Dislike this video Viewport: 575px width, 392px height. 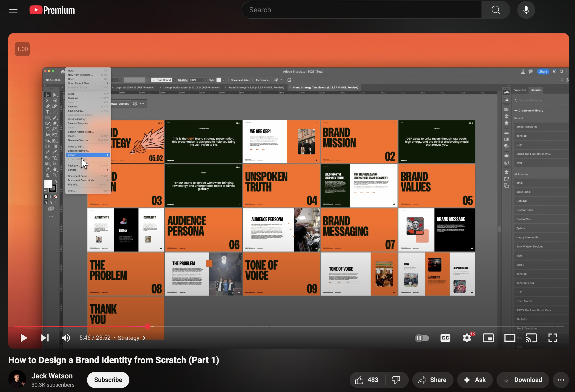click(396, 380)
